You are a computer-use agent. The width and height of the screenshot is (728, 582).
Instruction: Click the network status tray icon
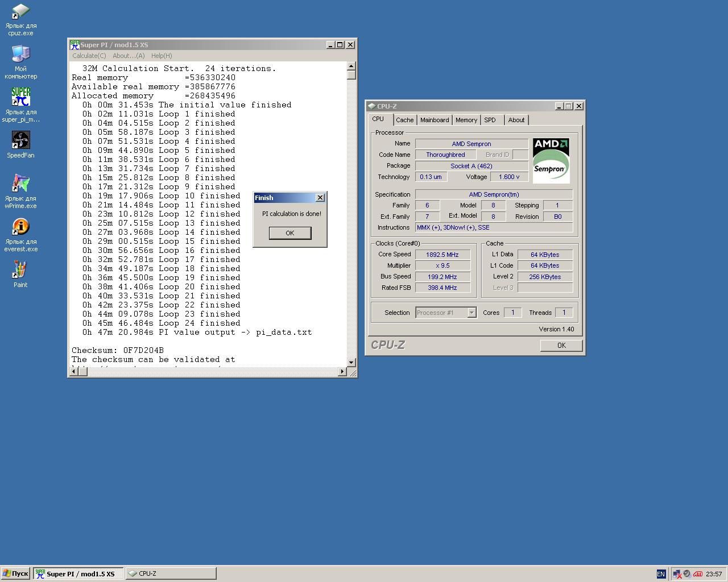click(x=677, y=574)
